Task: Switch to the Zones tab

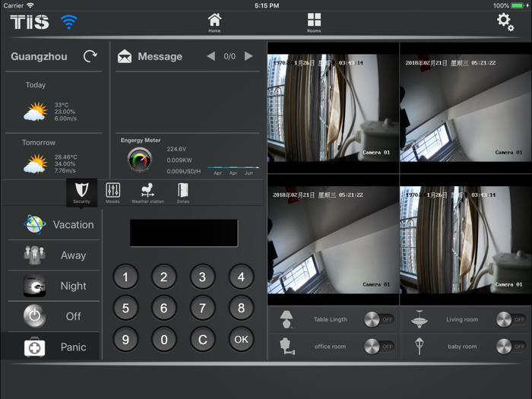Action: [x=183, y=193]
